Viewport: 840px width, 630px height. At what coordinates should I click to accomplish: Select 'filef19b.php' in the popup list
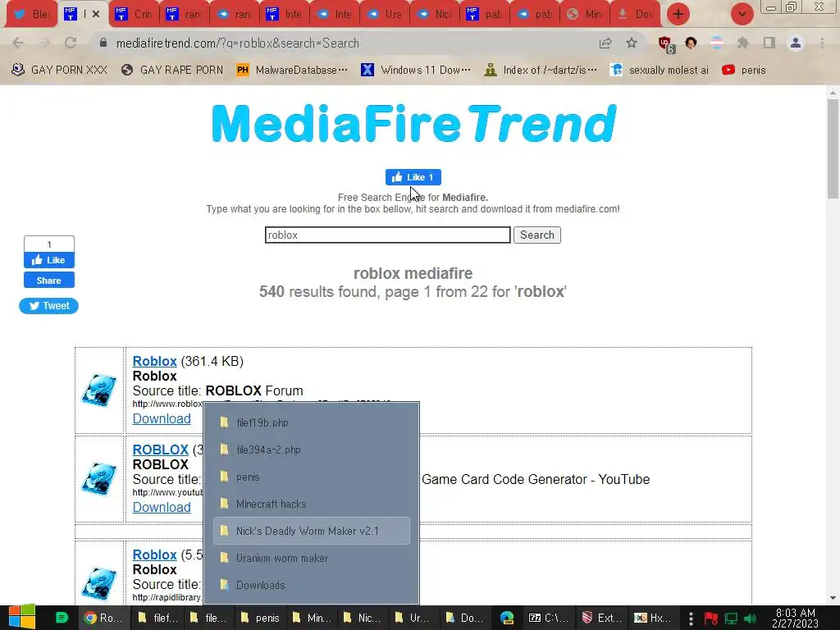[312, 422]
